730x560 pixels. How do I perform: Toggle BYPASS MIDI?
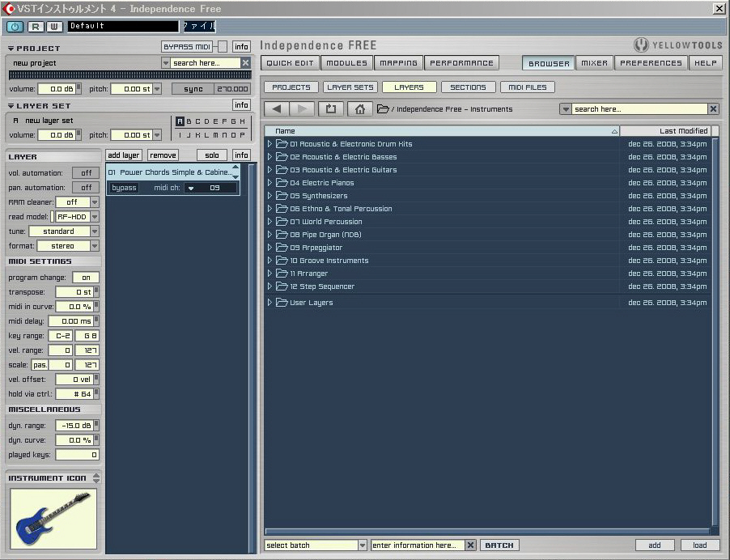click(187, 47)
